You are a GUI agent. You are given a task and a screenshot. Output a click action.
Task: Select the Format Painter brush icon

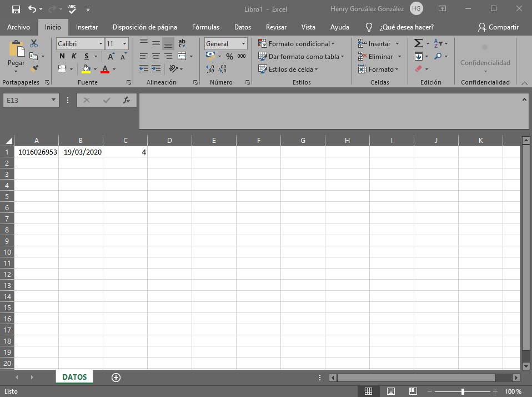pyautogui.click(x=34, y=69)
